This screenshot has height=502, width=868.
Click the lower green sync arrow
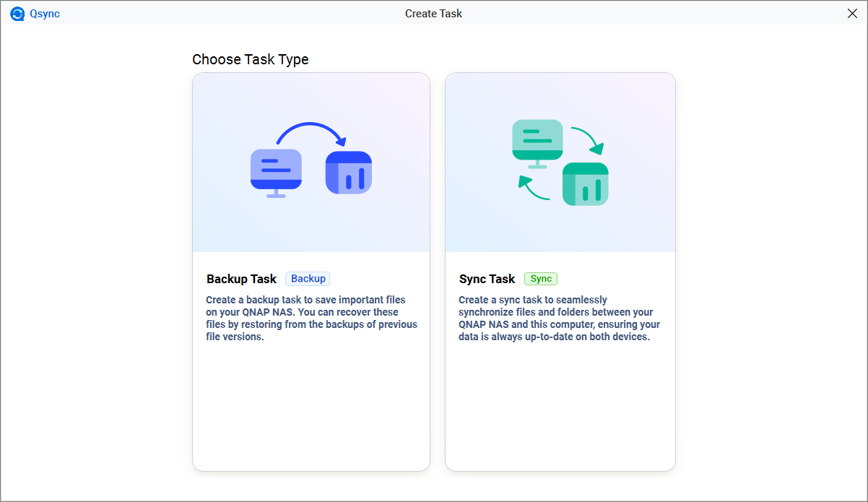[x=533, y=190]
